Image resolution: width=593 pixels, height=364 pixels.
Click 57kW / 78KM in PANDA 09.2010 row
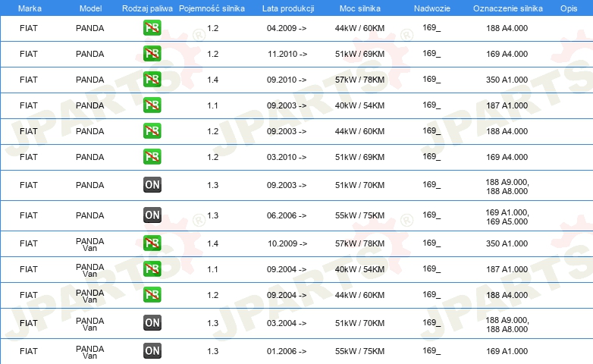point(359,80)
